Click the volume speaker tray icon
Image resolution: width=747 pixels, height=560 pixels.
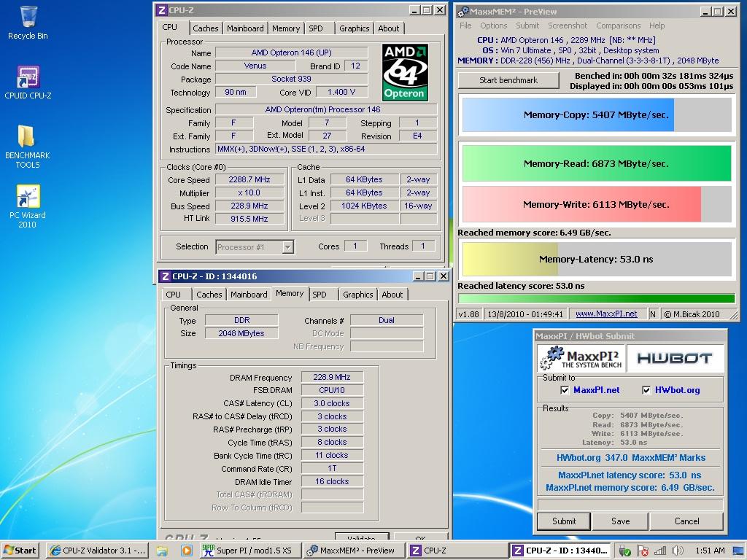click(677, 551)
